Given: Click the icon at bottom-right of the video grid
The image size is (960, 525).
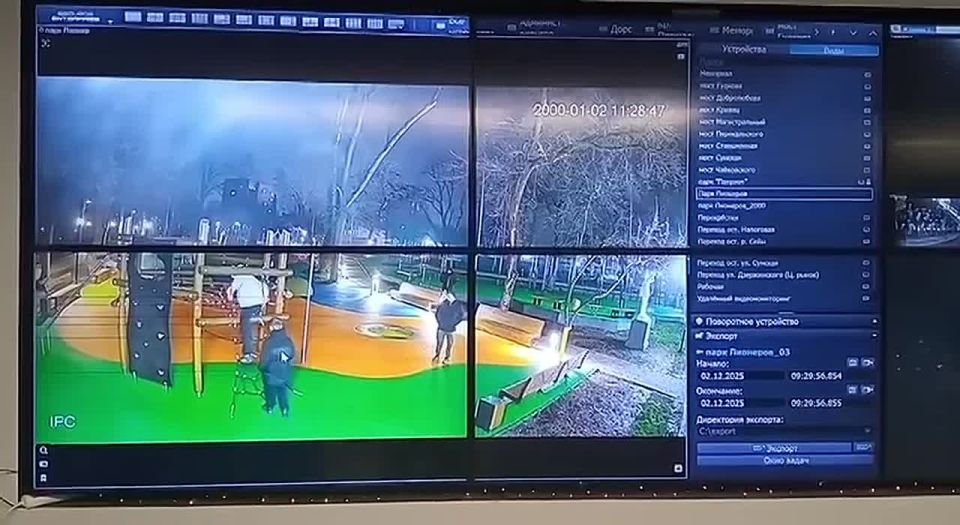Looking at the screenshot, I should tap(680, 468).
